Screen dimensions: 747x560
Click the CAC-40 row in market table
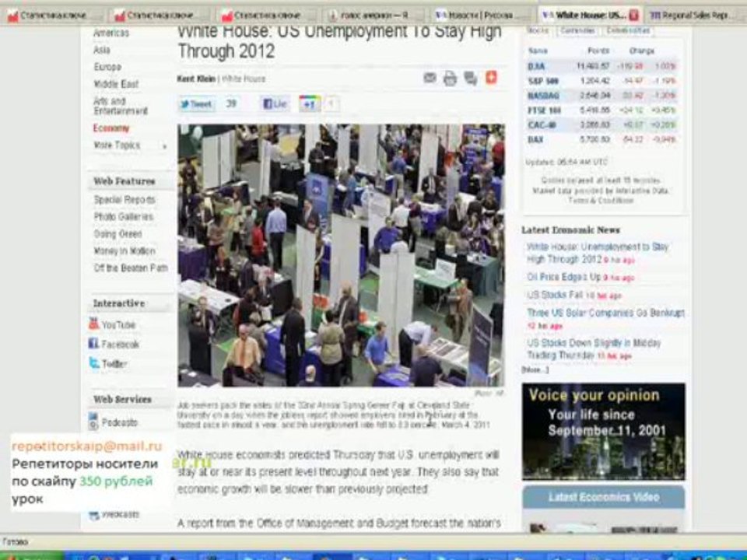pos(602,125)
